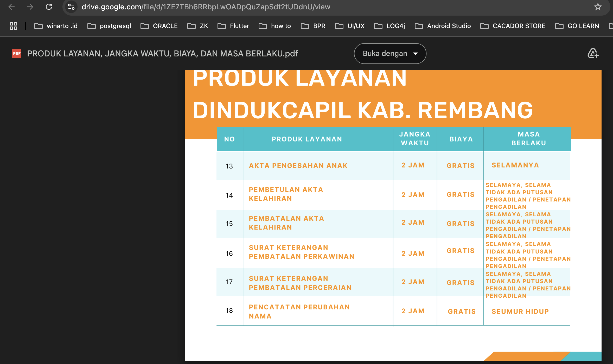Click the masa berlaku text for row 15
This screenshot has width=613, height=364.
[x=528, y=225]
